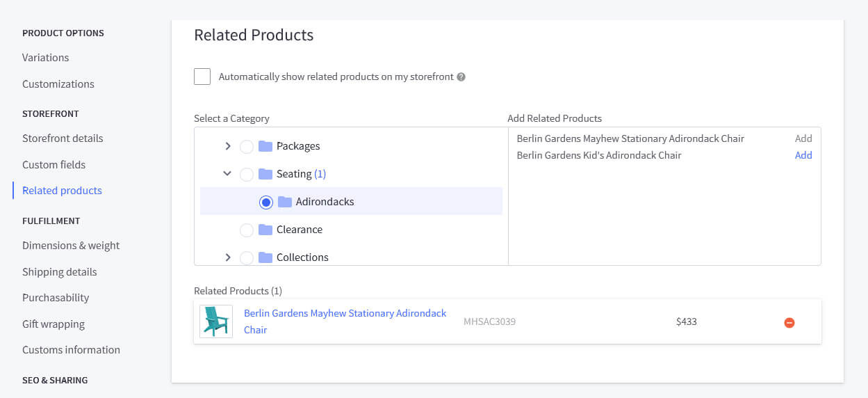Open Purchasability section
The width and height of the screenshot is (868, 398).
coord(56,298)
